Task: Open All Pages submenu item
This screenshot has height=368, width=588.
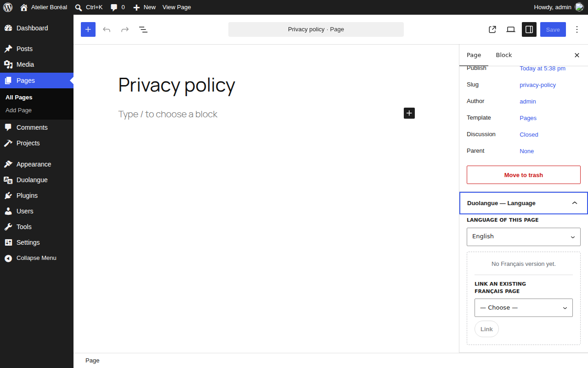Action: point(19,98)
